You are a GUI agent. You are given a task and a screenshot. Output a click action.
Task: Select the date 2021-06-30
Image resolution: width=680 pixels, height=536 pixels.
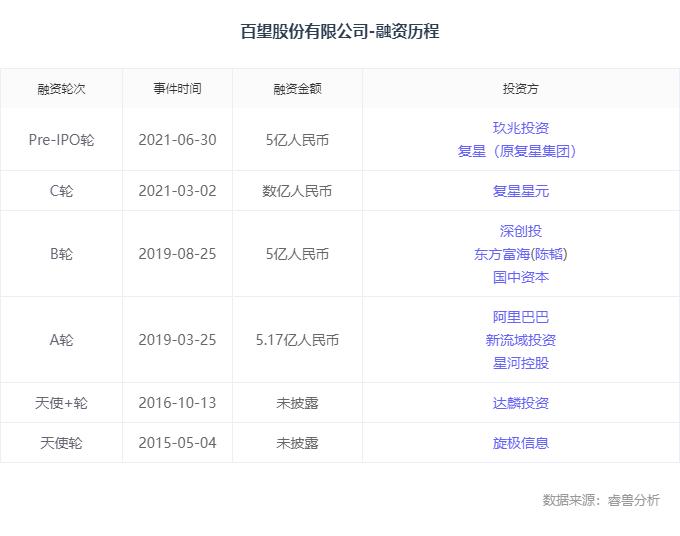pos(177,140)
